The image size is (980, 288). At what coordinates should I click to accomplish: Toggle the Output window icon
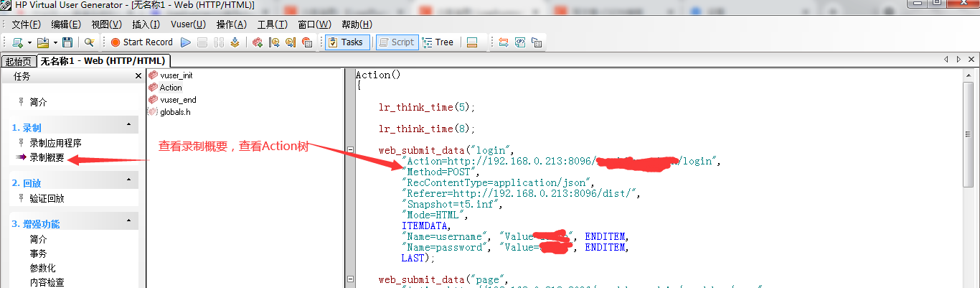(472, 42)
